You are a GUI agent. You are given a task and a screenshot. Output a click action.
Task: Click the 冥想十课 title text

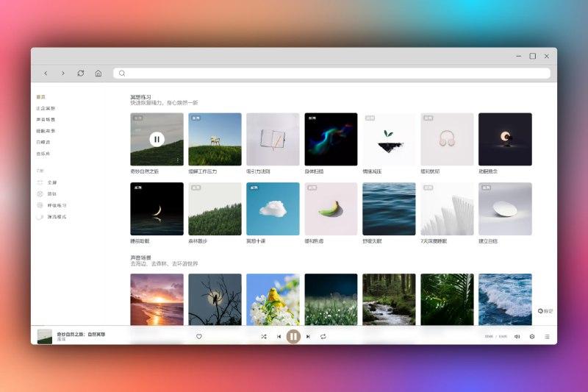(x=256, y=241)
